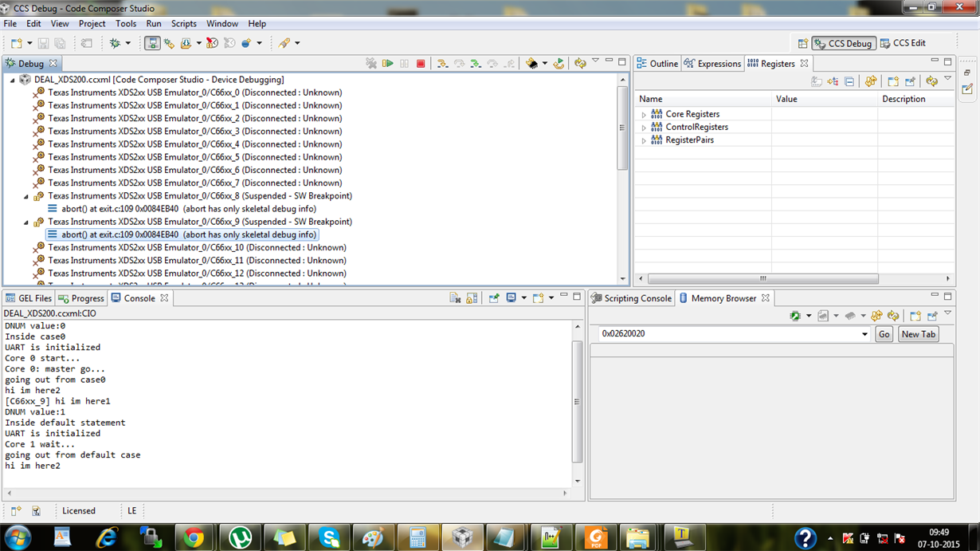Viewport: 980px width, 551px height.
Task: Click the clock enable icon in main toolbar
Action: pos(212,43)
